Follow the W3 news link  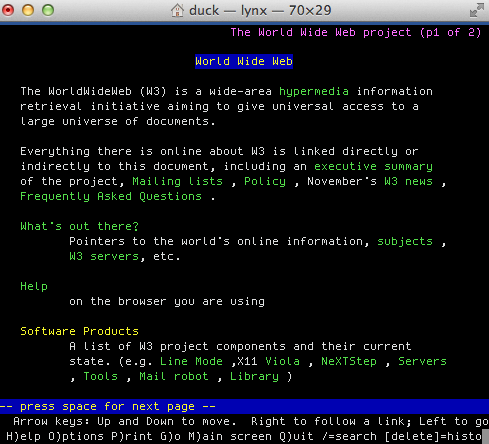pos(408,181)
